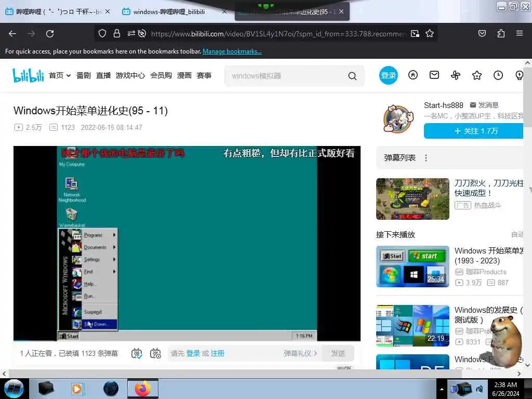This screenshot has height=399, width=532.
Task: Open the Start-hs888 avatar image
Action: (398, 119)
